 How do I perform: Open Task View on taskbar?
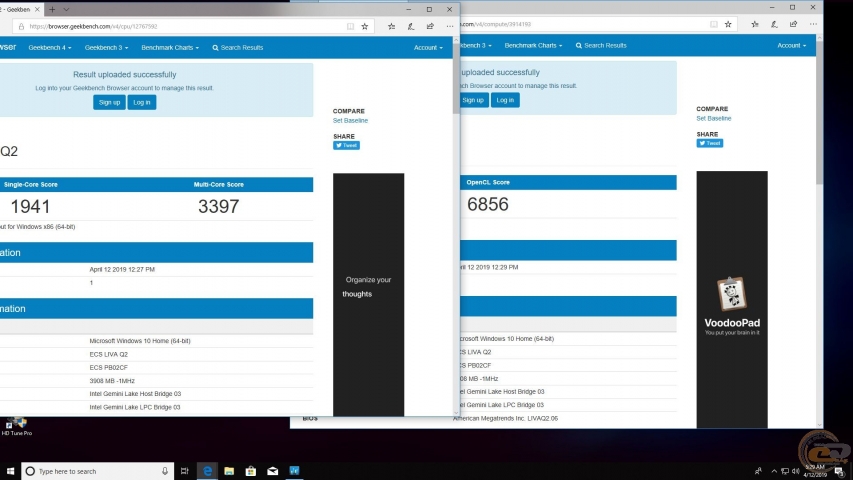[x=184, y=471]
